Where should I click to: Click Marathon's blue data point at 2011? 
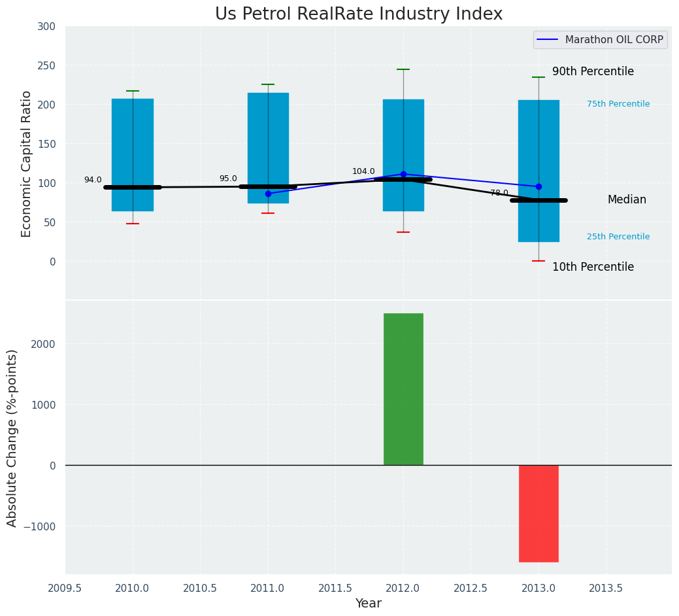pyautogui.click(x=268, y=194)
